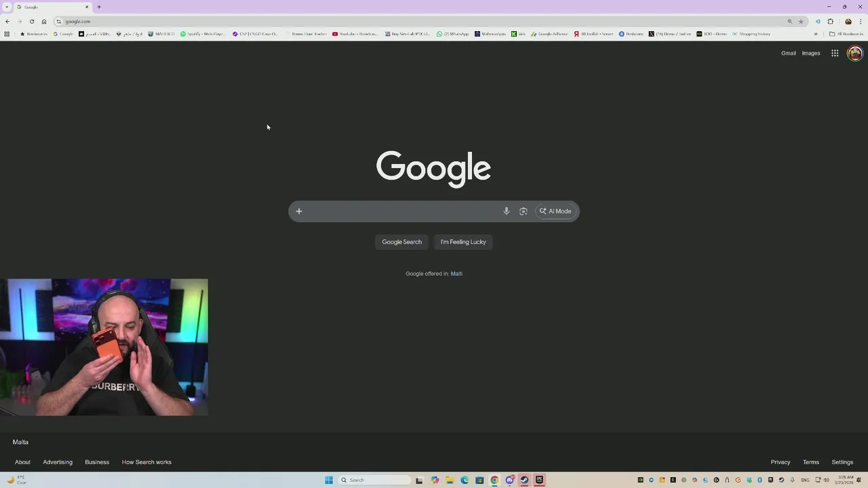868x488 pixels.
Task: Open File Explorer from the taskbar
Action: [x=450, y=480]
